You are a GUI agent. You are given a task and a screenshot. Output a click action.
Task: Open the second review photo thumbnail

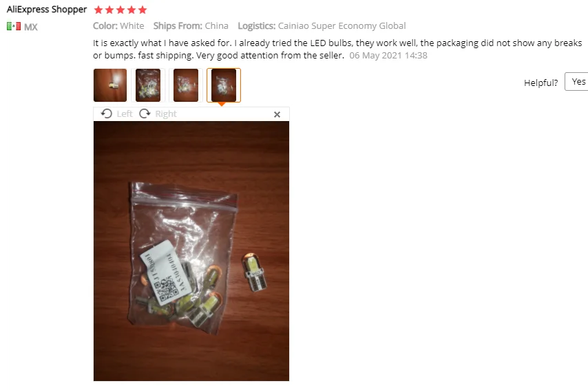(148, 85)
